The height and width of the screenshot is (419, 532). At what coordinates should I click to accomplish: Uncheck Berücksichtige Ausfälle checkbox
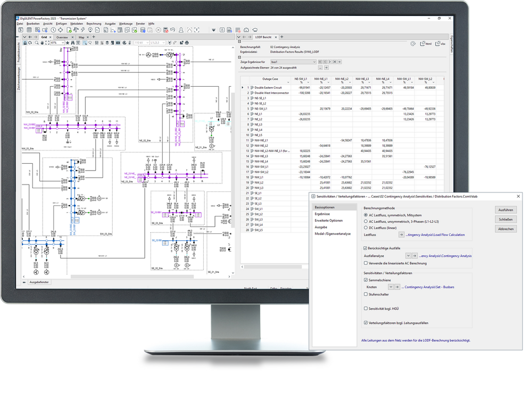364,248
